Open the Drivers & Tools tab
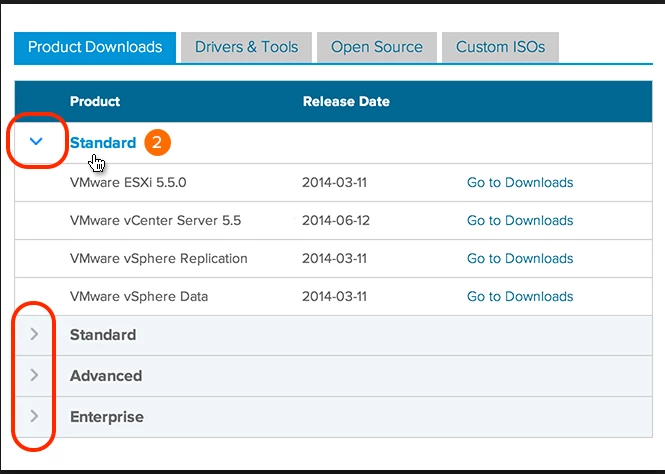This screenshot has height=474, width=665. click(246, 47)
